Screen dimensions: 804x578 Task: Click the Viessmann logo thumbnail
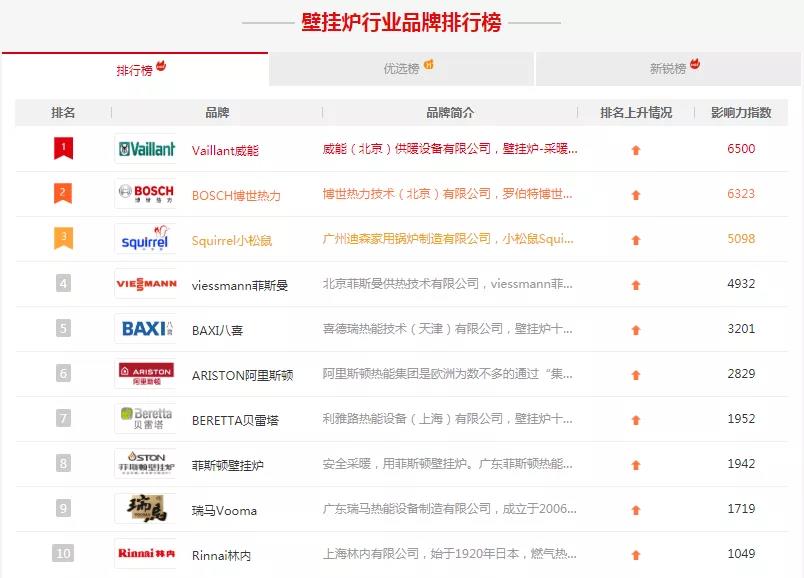(x=146, y=284)
